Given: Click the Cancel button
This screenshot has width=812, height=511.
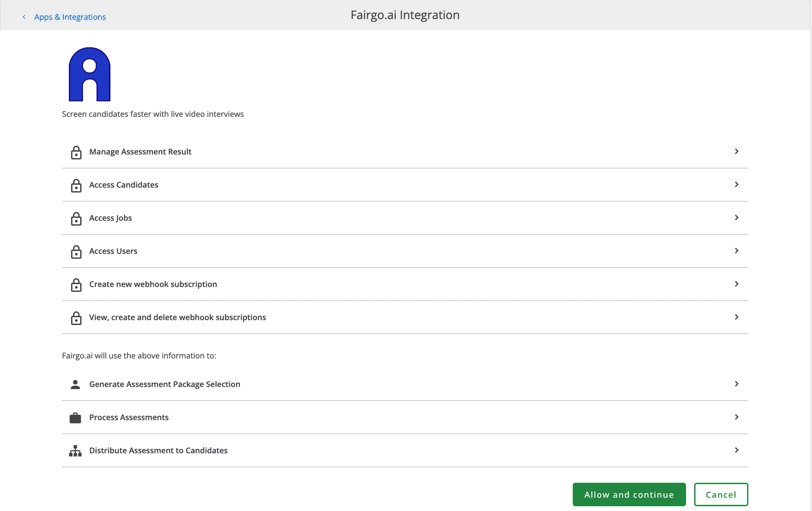Looking at the screenshot, I should (721, 495).
